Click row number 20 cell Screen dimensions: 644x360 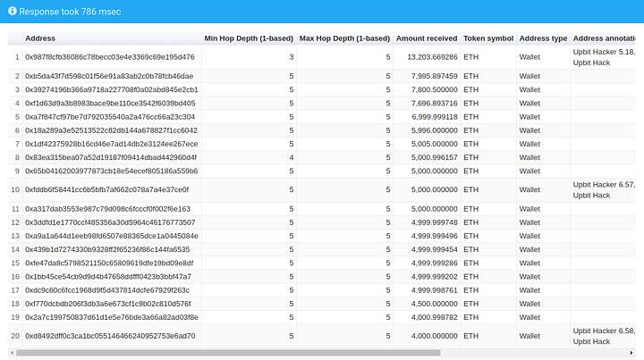pos(15,336)
